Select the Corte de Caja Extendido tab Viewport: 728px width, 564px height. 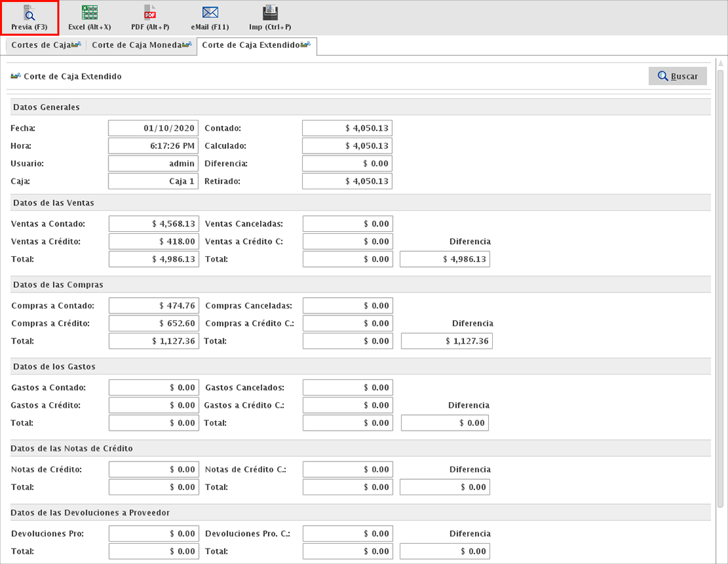[x=256, y=45]
